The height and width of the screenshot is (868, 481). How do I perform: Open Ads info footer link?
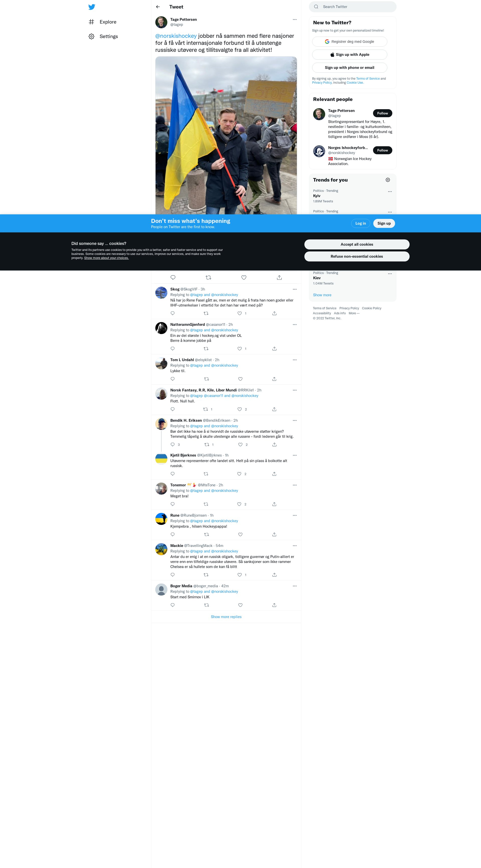click(x=340, y=313)
